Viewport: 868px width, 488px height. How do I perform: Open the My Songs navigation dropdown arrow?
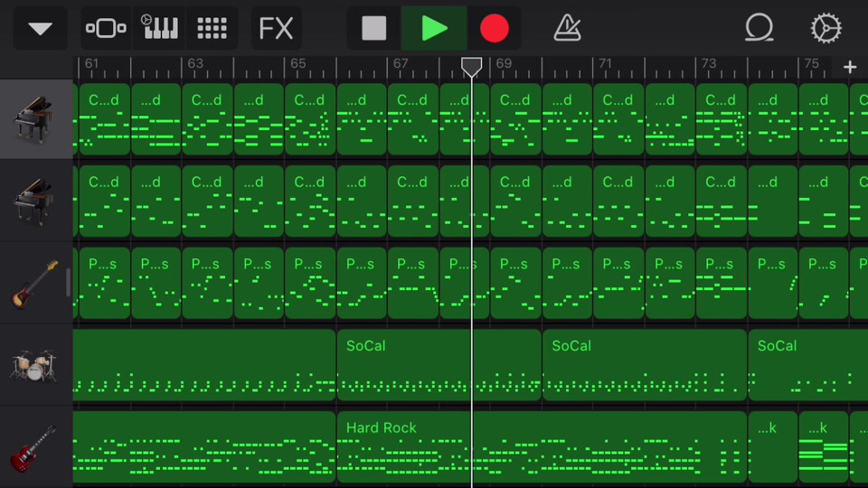[x=40, y=28]
